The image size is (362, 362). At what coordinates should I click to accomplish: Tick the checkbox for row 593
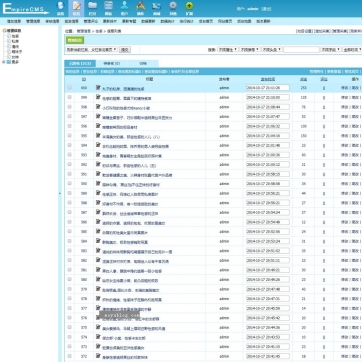click(69, 155)
